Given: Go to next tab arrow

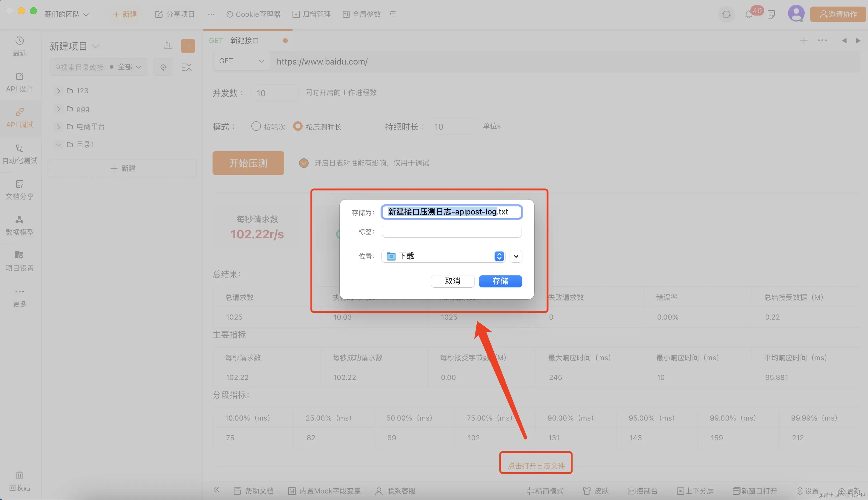Looking at the screenshot, I should 858,41.
